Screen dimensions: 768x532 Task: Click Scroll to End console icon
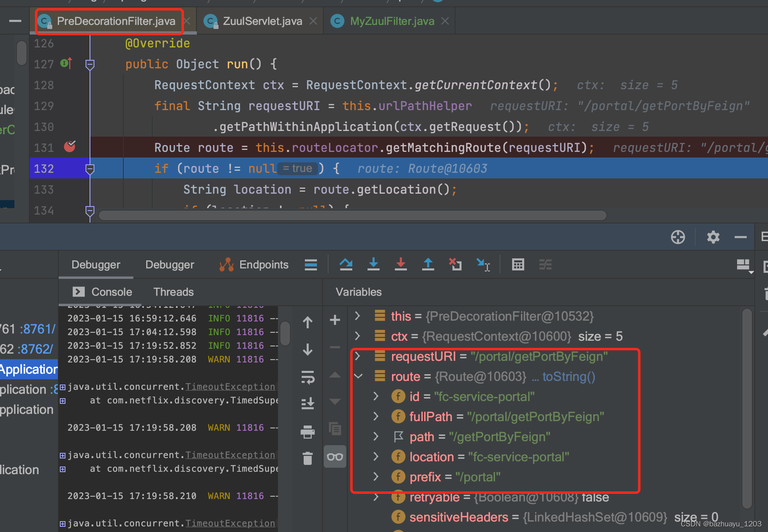(308, 403)
